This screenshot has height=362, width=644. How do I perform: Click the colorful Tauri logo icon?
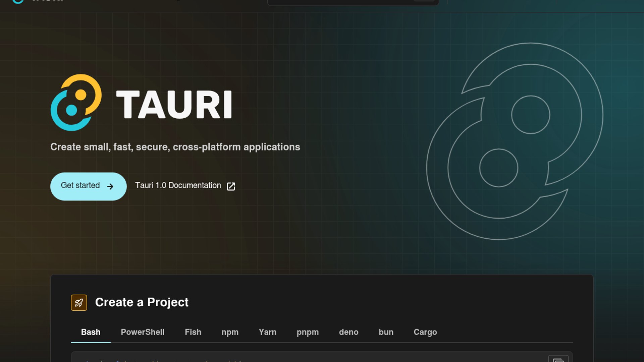[x=76, y=102]
